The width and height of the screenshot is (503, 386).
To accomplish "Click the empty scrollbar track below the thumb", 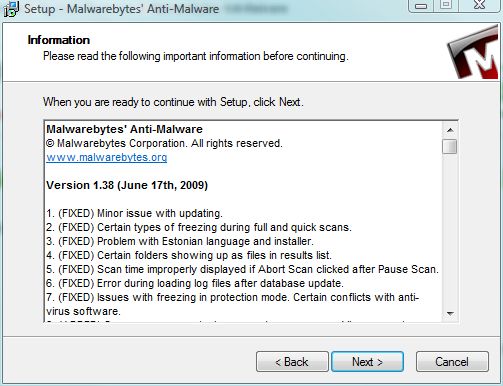I will tap(450, 230).
